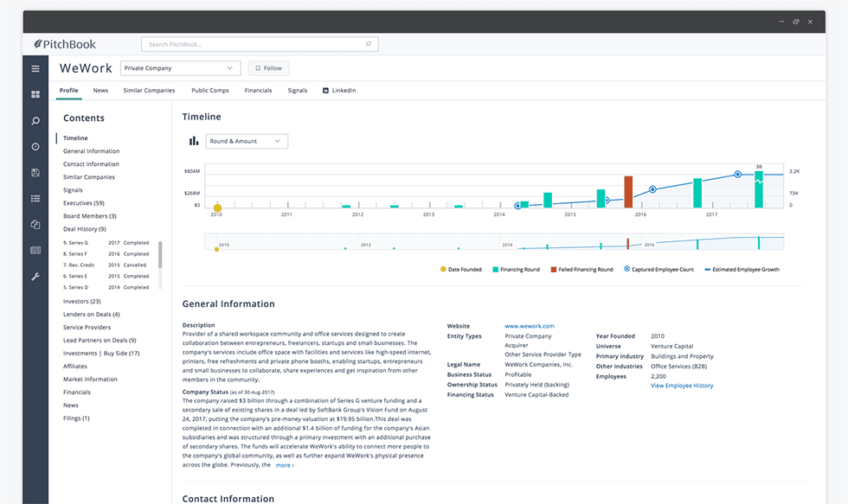Open the wrench tools icon
This screenshot has height=504, width=848.
pos(35,277)
